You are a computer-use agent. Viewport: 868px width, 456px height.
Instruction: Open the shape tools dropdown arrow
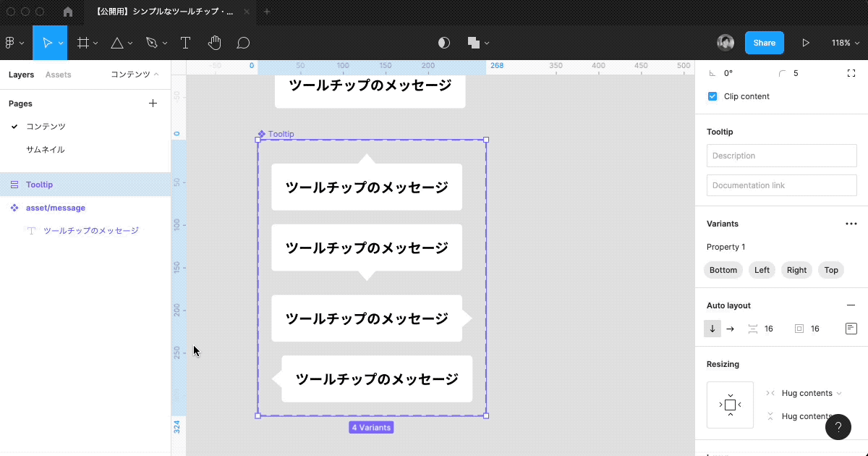[129, 42]
